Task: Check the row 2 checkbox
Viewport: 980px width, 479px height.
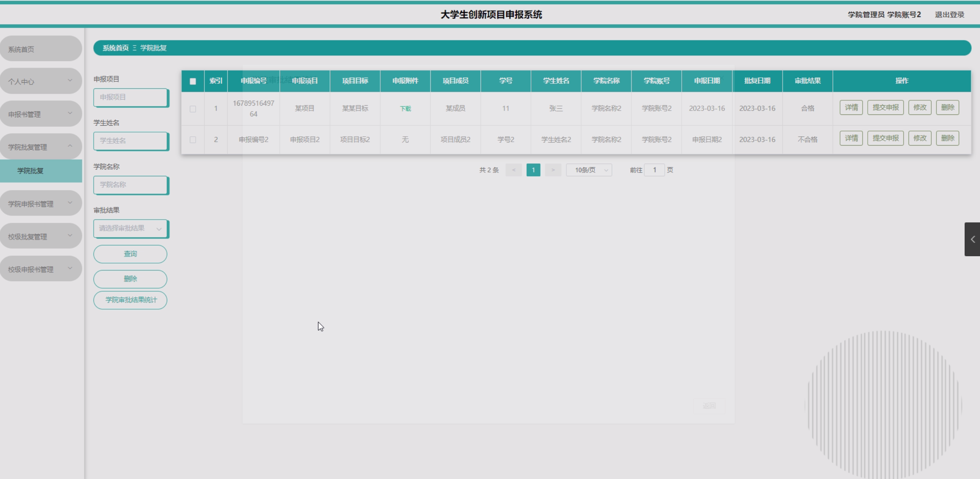Action: tap(193, 140)
